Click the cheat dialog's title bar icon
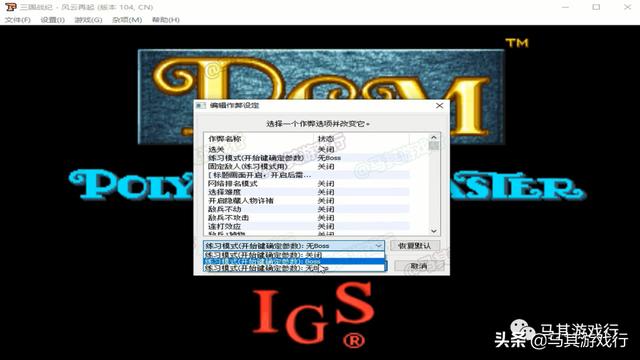 pyautogui.click(x=200, y=105)
